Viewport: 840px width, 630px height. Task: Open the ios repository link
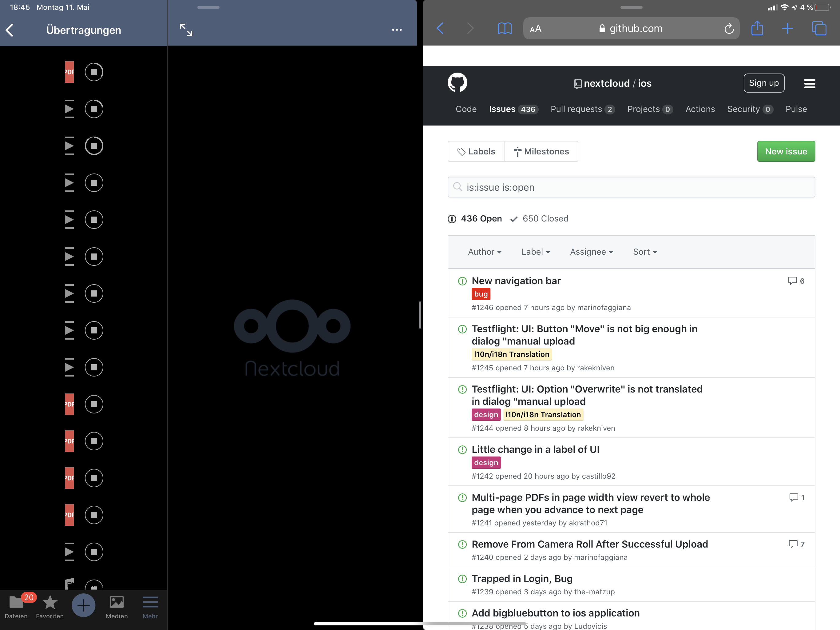pyautogui.click(x=645, y=83)
